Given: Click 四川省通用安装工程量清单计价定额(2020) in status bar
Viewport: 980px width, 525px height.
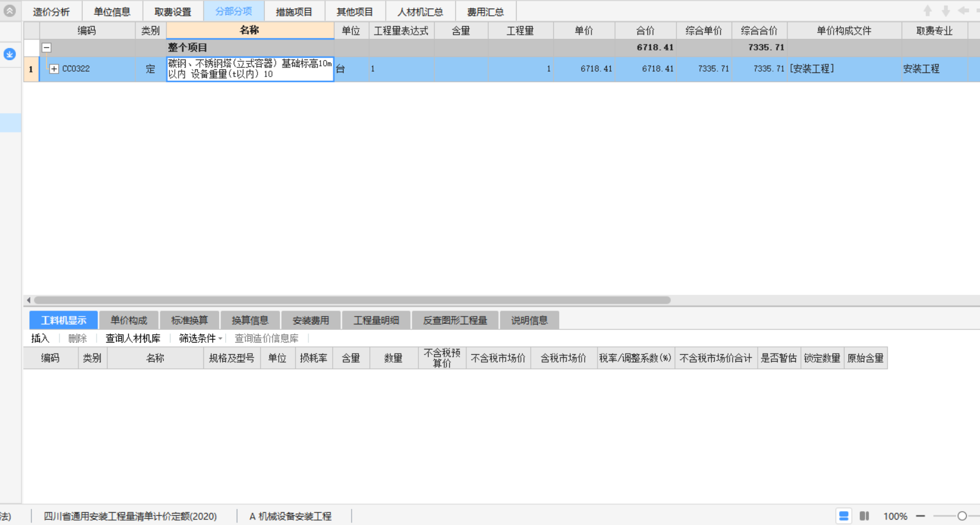Looking at the screenshot, I should coord(131,516).
